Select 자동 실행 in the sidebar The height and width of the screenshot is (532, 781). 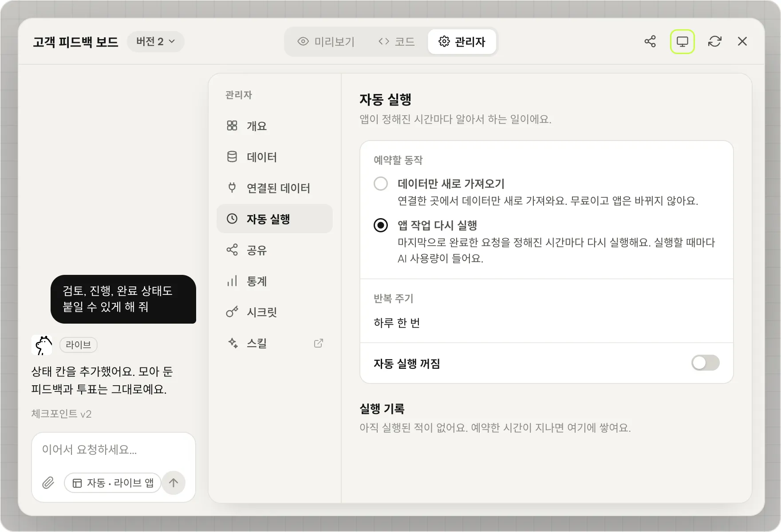(x=275, y=219)
